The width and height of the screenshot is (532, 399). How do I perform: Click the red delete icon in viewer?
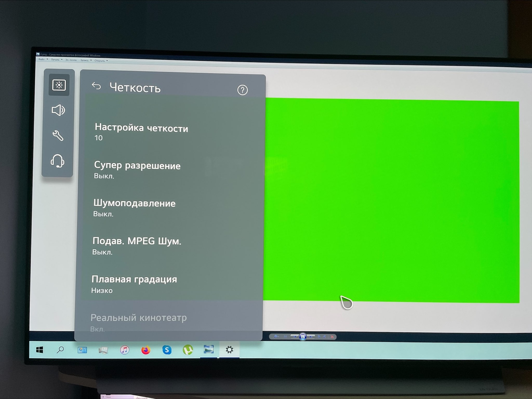click(332, 337)
